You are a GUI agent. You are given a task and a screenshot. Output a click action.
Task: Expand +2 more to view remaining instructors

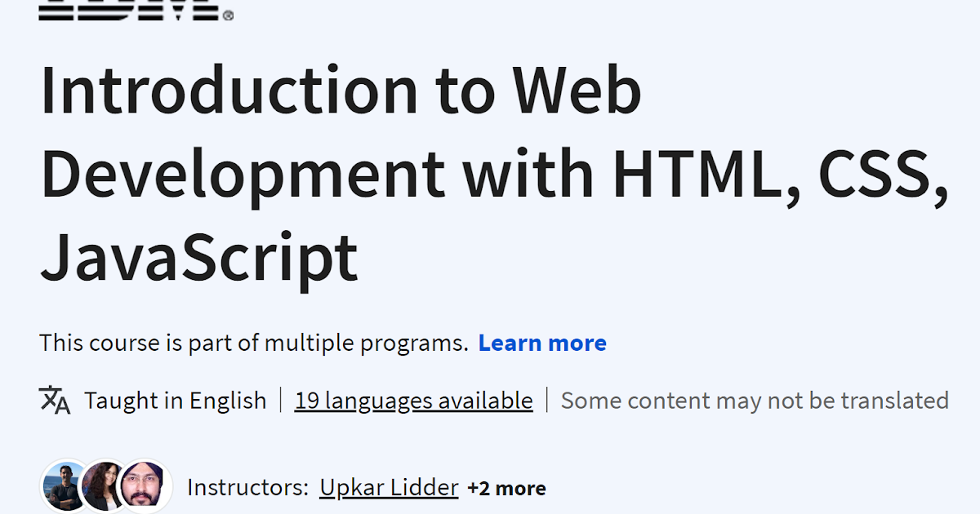pos(506,487)
